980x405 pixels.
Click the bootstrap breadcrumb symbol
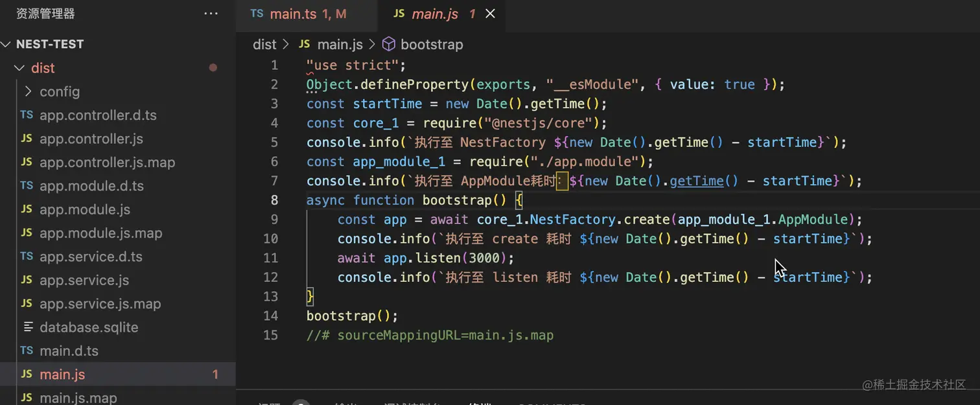pos(432,45)
